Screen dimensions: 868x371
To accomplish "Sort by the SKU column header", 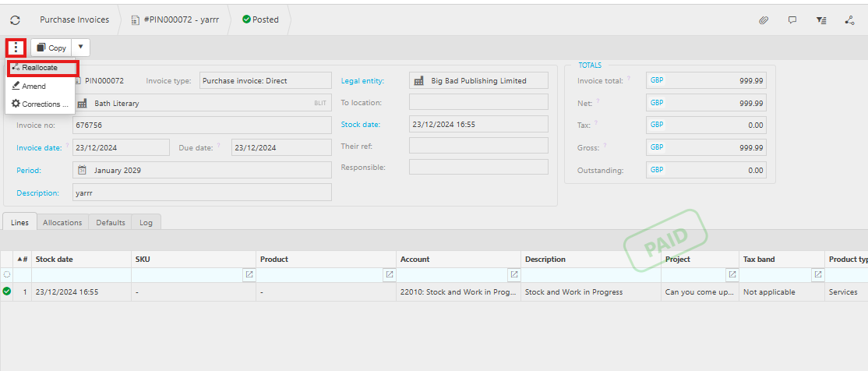I will pyautogui.click(x=193, y=259).
